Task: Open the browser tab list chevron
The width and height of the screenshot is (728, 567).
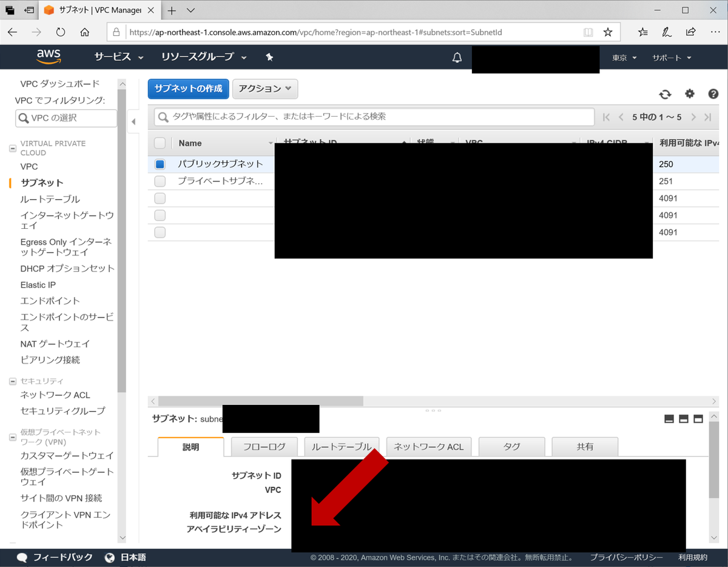Action: coord(190,10)
